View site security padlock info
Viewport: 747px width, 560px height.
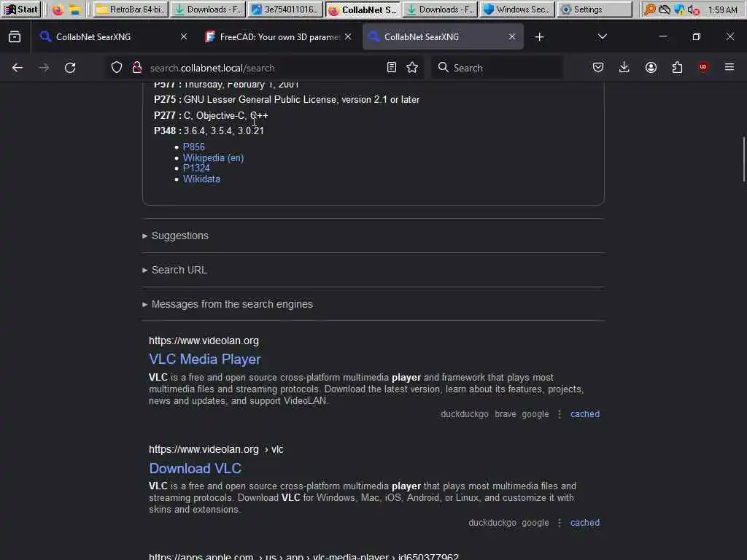click(137, 68)
